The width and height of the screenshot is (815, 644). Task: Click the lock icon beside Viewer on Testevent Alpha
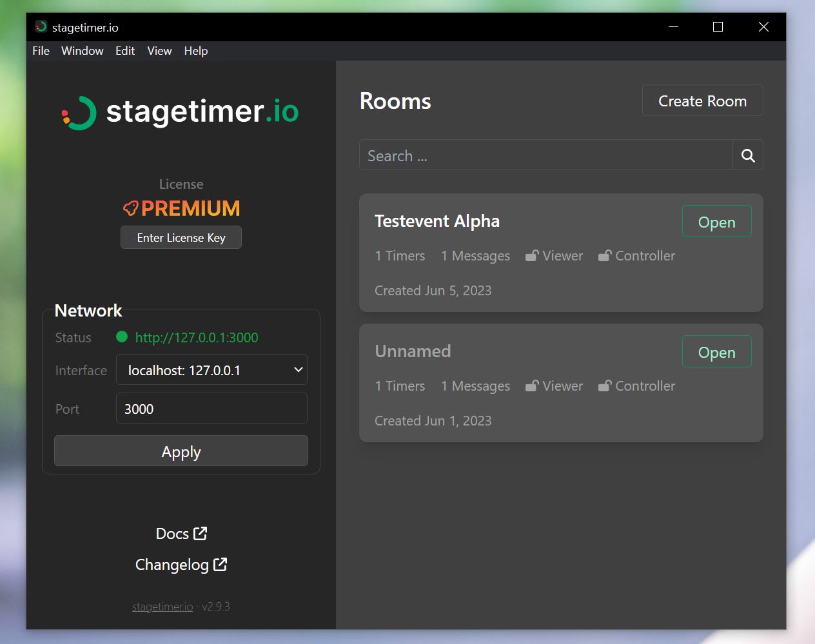tap(531, 255)
